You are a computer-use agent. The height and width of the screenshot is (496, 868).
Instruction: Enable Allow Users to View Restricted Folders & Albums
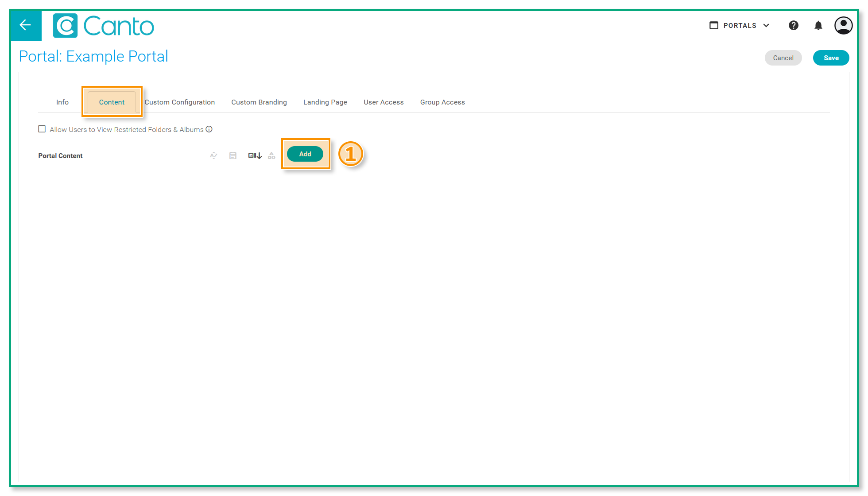(42, 129)
